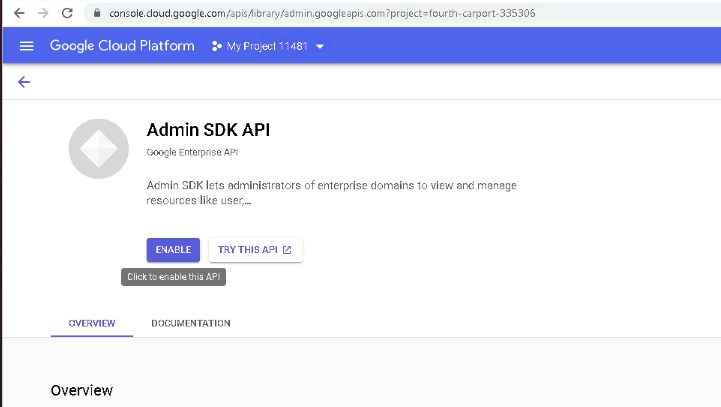721x407 pixels.
Task: Click the browser address bar URL
Action: [322, 13]
